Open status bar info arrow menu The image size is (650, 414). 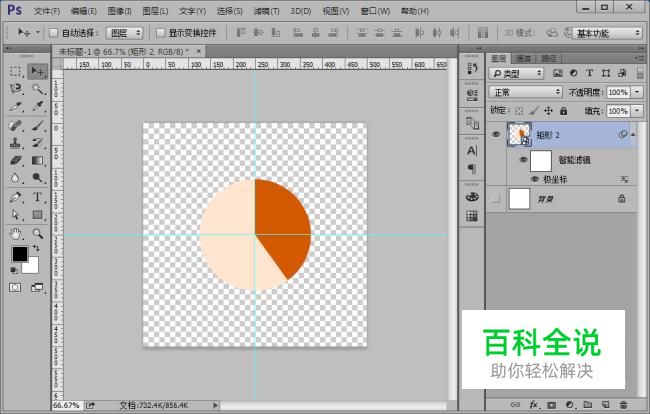pos(215,405)
